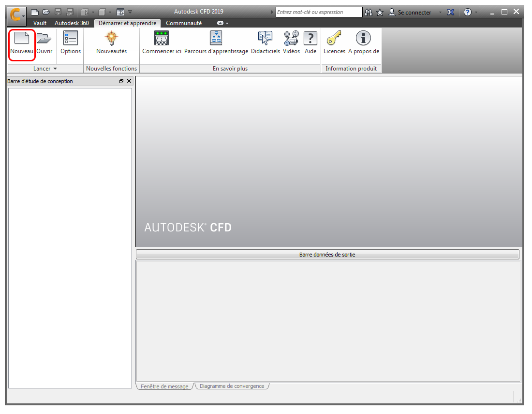Open Parcours d'apprentissage
This screenshot has height=414, width=532.
[216, 43]
